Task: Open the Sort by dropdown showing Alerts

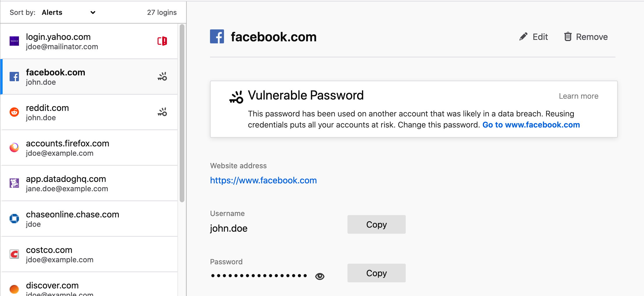Action: point(69,12)
